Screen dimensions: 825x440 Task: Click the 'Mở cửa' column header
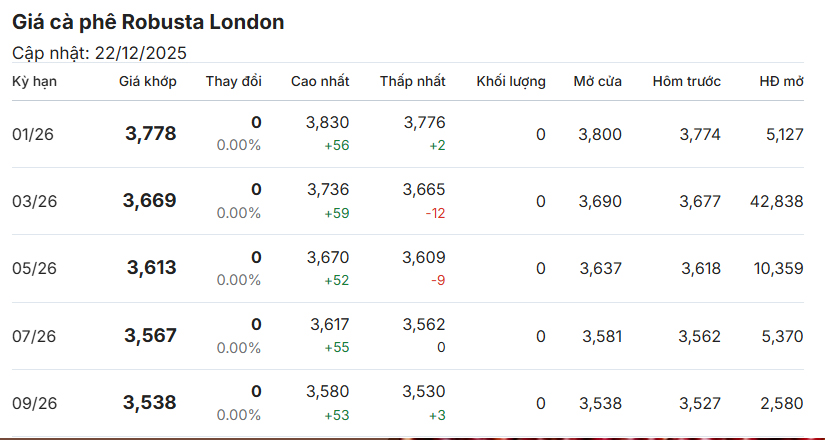(x=597, y=81)
